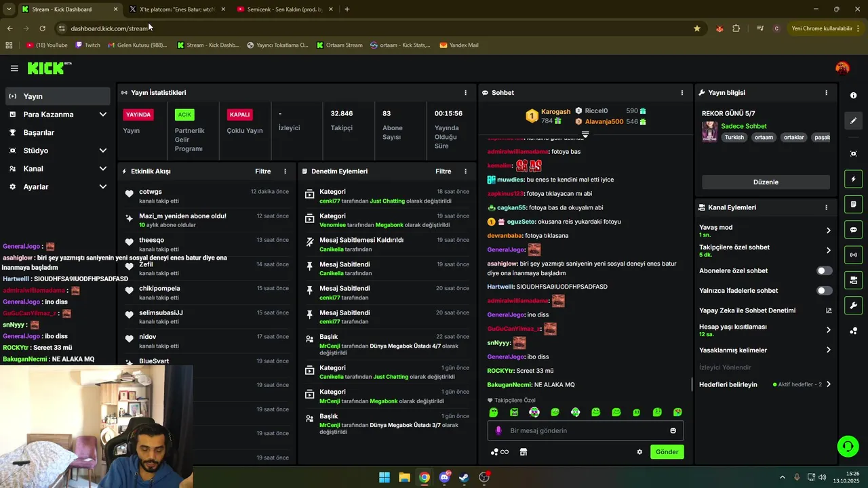Open the hamburger menu next to Kick logo
Screen dimensions: 868x488
pyautogui.click(x=14, y=68)
